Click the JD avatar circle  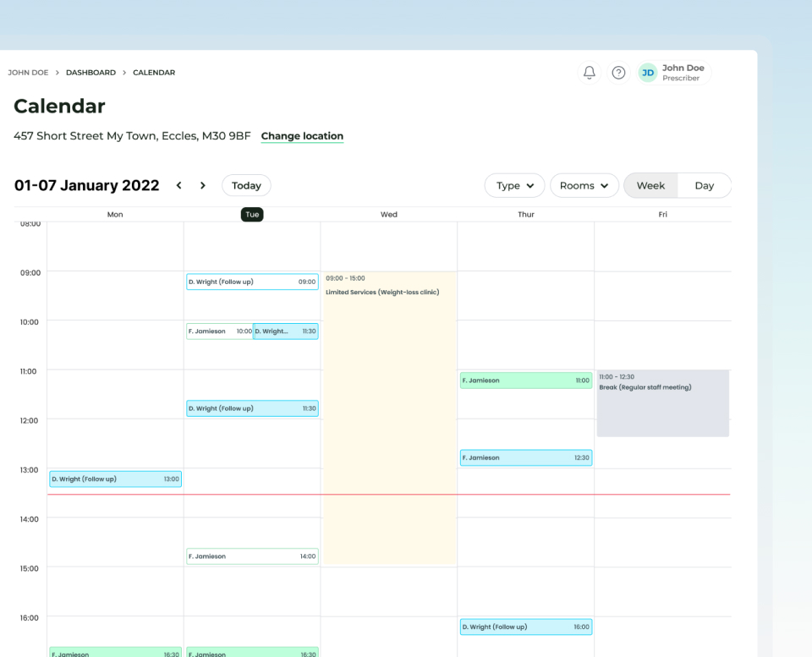648,73
